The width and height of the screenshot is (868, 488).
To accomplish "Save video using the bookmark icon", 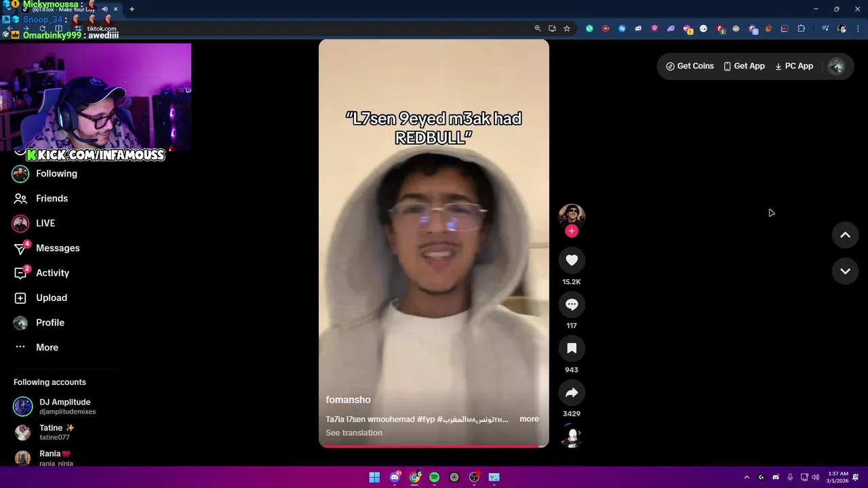I will 572,348.
